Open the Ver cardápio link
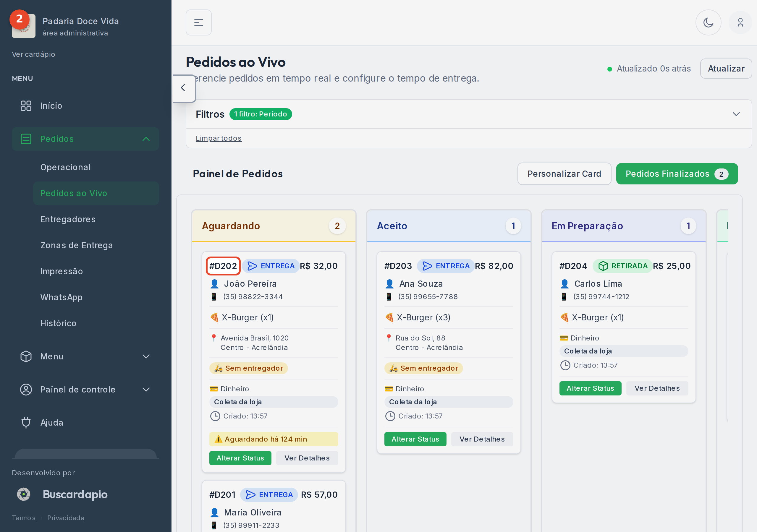The image size is (757, 532). click(x=33, y=54)
